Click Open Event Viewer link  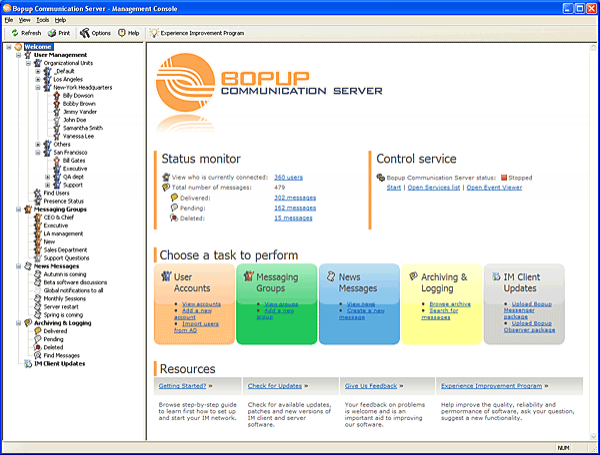pyautogui.click(x=494, y=188)
